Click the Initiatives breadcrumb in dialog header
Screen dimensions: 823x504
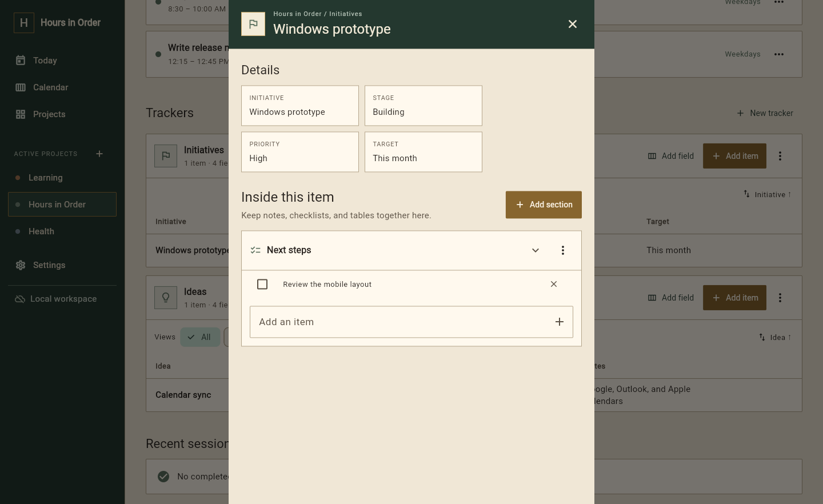tap(346, 14)
